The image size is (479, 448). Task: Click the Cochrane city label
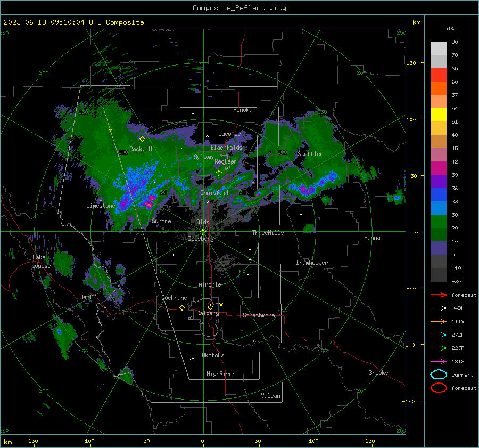pos(174,298)
